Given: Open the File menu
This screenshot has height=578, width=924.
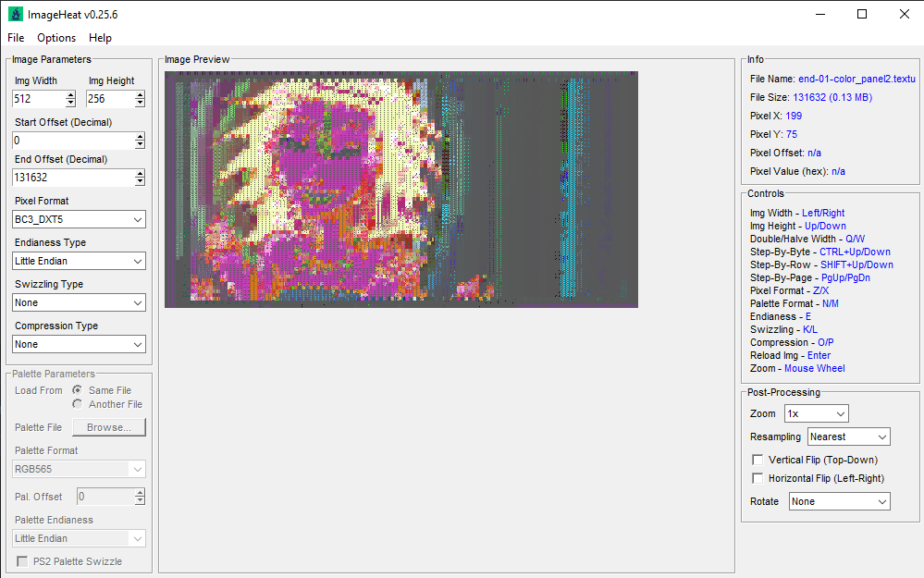Looking at the screenshot, I should [x=16, y=38].
